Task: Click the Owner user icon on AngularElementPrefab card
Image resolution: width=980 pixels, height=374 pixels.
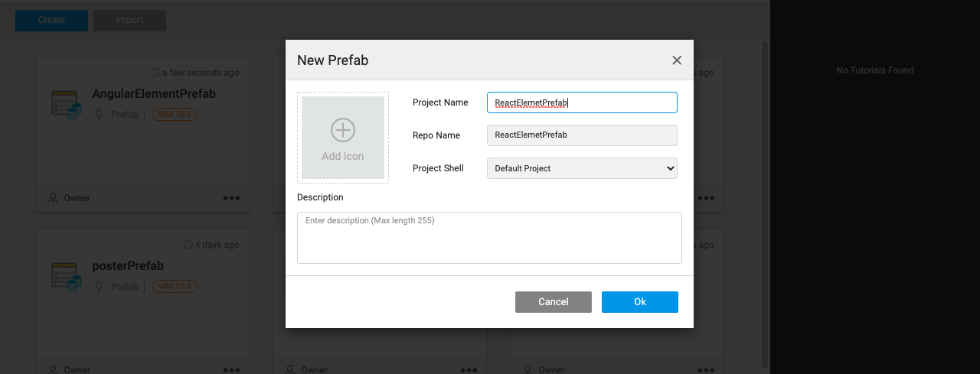Action: (x=53, y=198)
